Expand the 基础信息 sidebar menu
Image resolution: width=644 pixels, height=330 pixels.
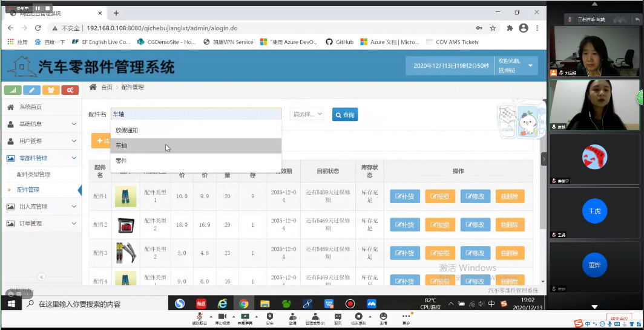pyautogui.click(x=41, y=124)
